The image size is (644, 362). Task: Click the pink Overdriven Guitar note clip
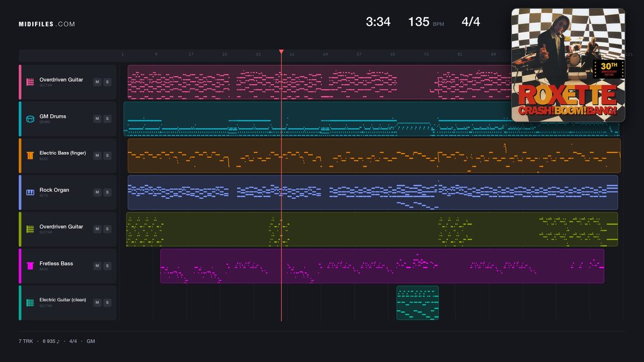(x=319, y=82)
